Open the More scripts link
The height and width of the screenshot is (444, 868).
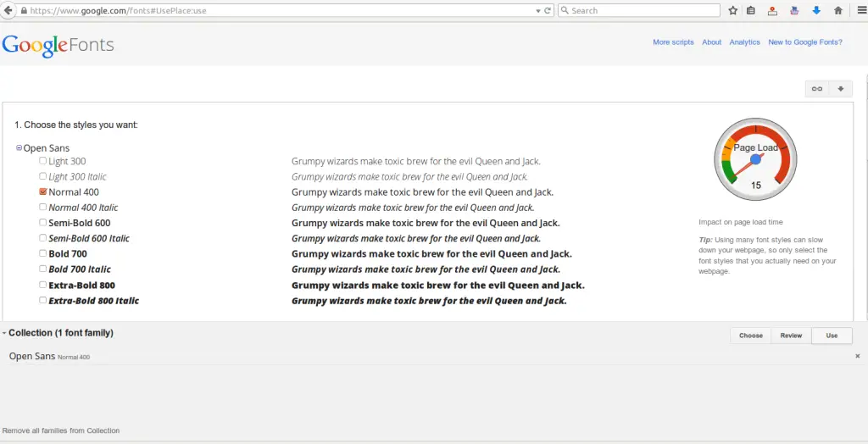tap(673, 42)
